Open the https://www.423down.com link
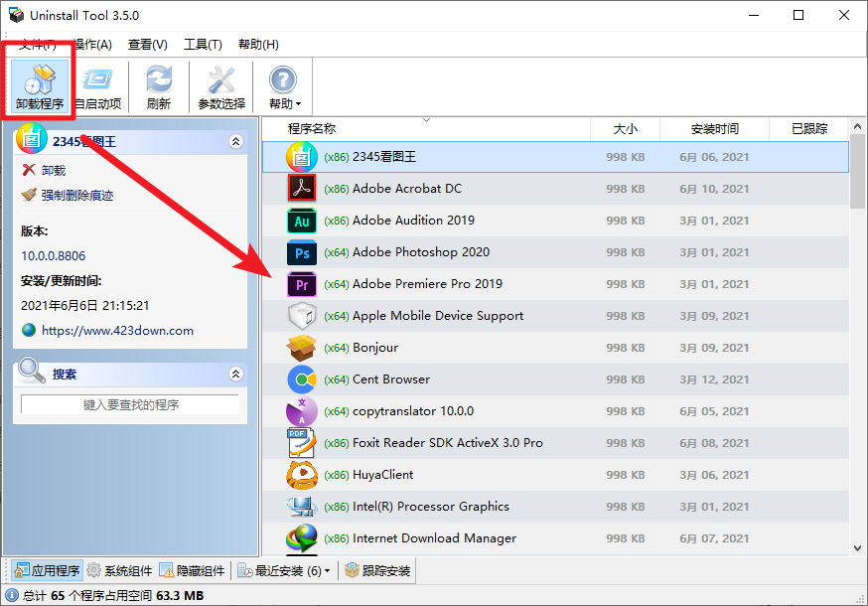The width and height of the screenshot is (868, 606). [117, 331]
